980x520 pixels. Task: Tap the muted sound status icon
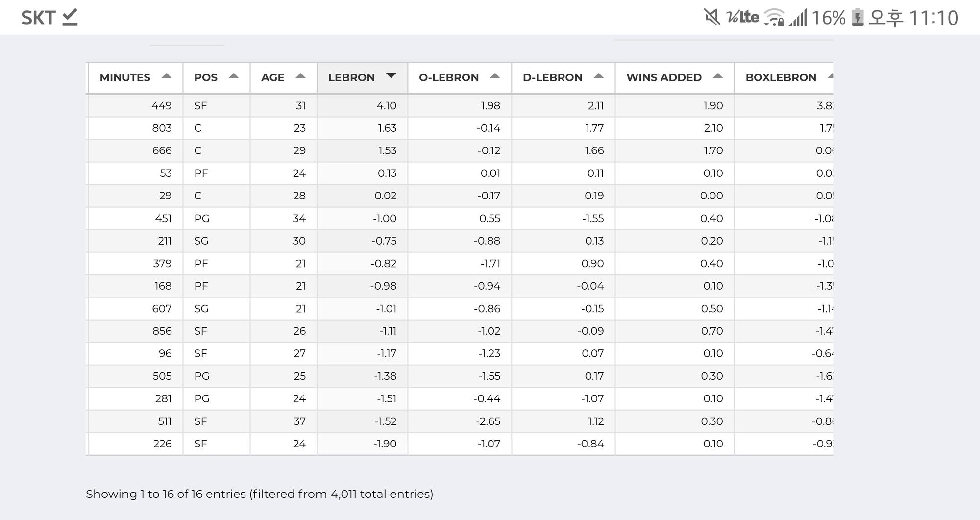(x=711, y=18)
